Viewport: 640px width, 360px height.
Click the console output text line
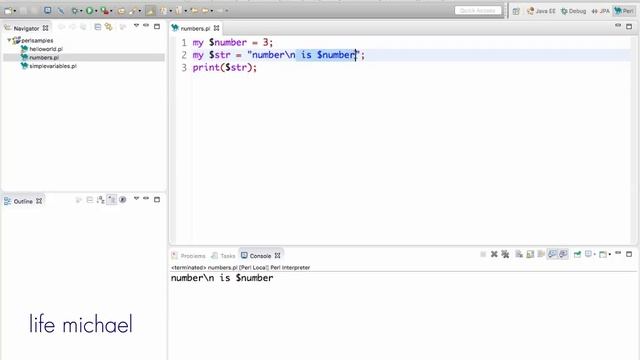coord(222,278)
